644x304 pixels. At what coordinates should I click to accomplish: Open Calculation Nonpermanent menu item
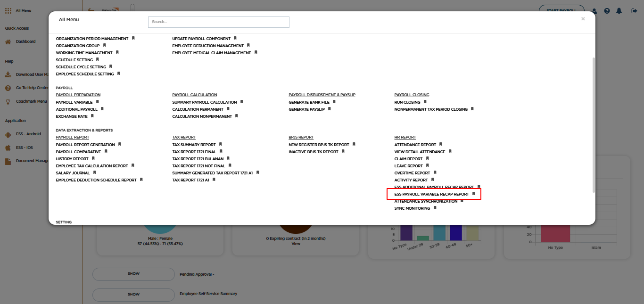click(x=202, y=116)
